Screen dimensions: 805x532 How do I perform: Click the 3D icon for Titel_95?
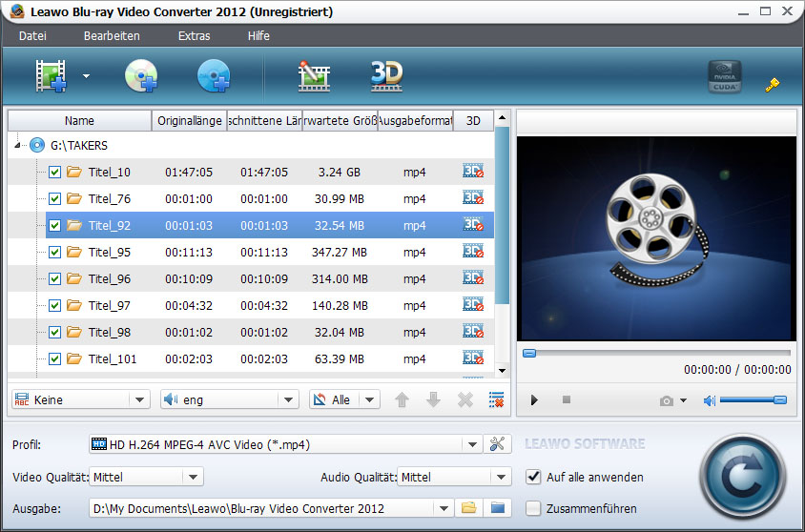(473, 252)
